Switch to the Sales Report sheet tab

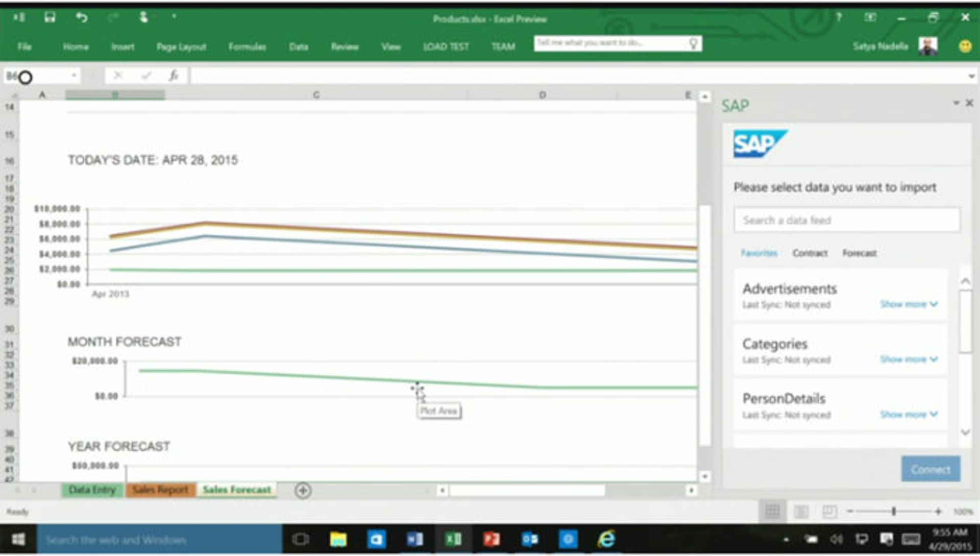coord(160,490)
